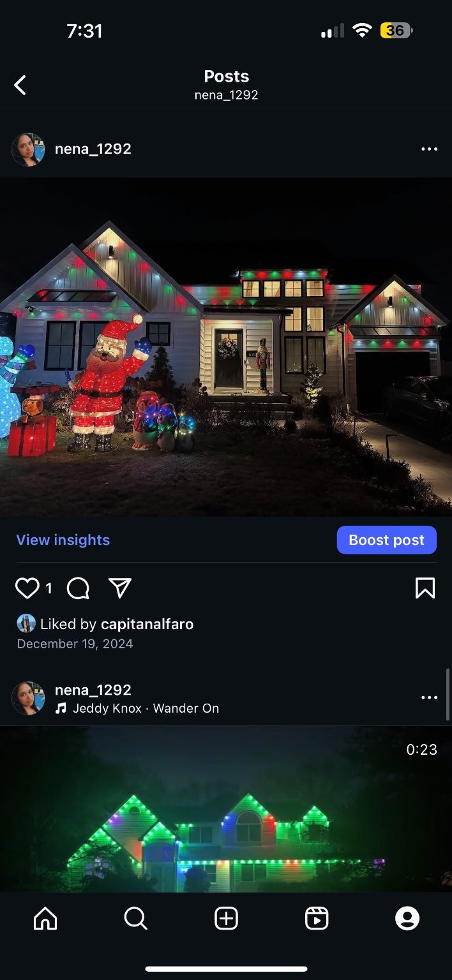Screen dimensions: 452x980
Task: Open options menu on second post
Action: [430, 698]
